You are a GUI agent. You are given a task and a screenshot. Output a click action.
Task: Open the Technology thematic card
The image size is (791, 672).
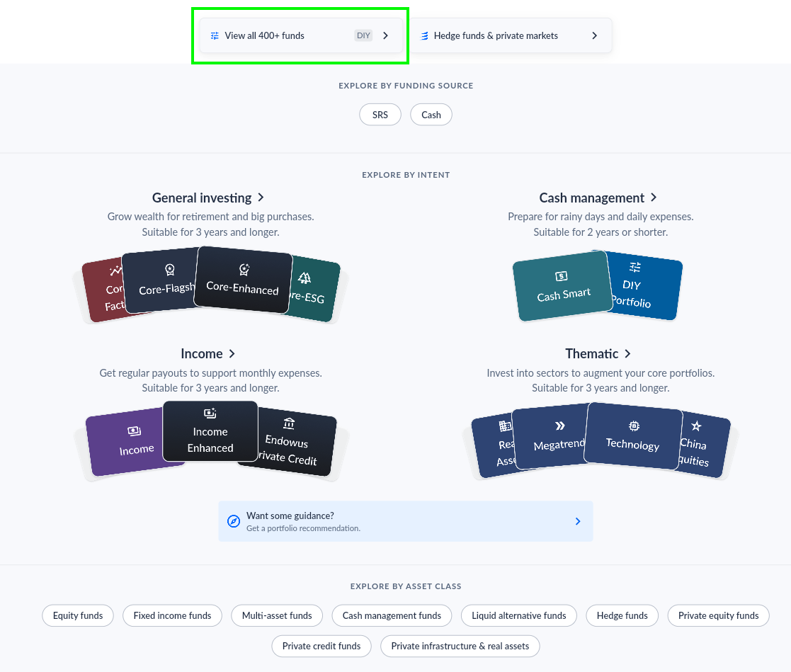[632, 437]
